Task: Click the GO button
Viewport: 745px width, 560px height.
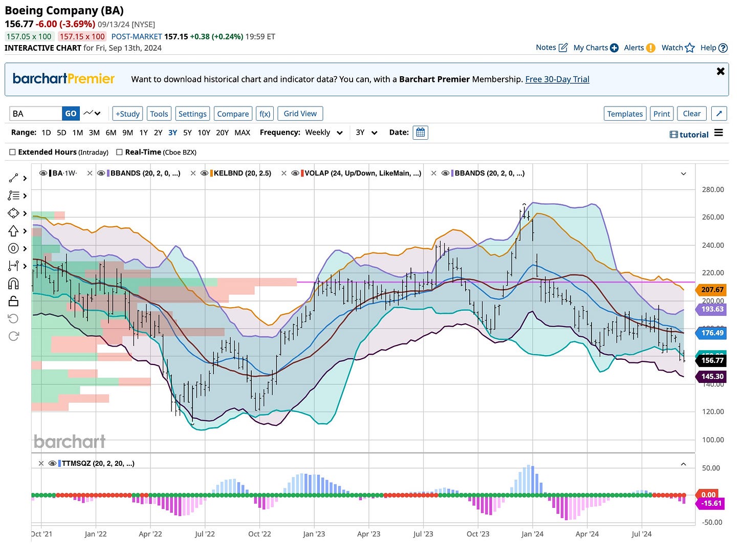Action: (71, 114)
